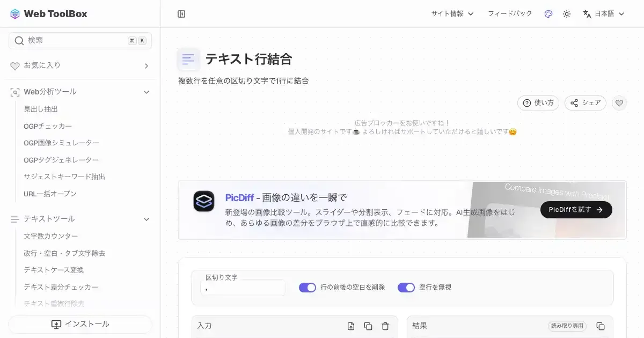Toggle 行の前後の空白を削除 switch
Image resolution: width=644 pixels, height=338 pixels.
(308, 288)
